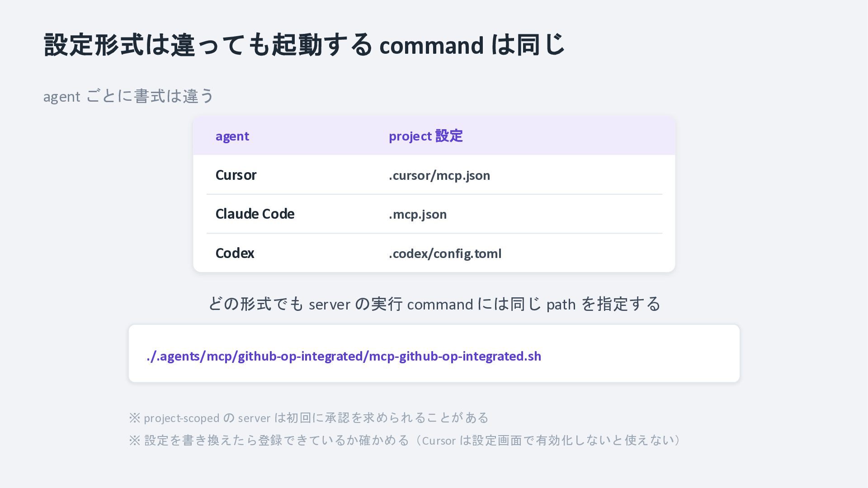Click the slide title about command
Screen dimensions: 868x488
(x=304, y=45)
